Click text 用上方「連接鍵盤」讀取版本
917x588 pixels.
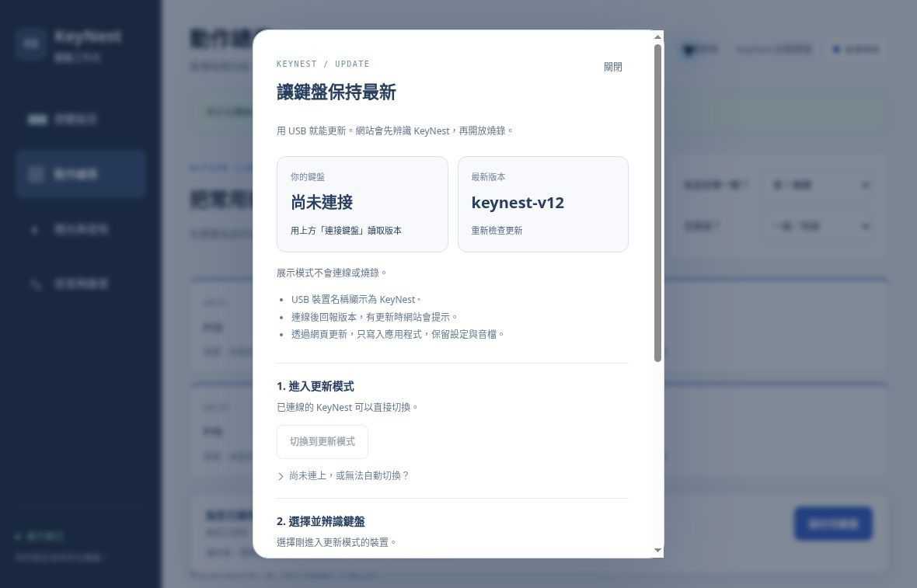(x=346, y=231)
